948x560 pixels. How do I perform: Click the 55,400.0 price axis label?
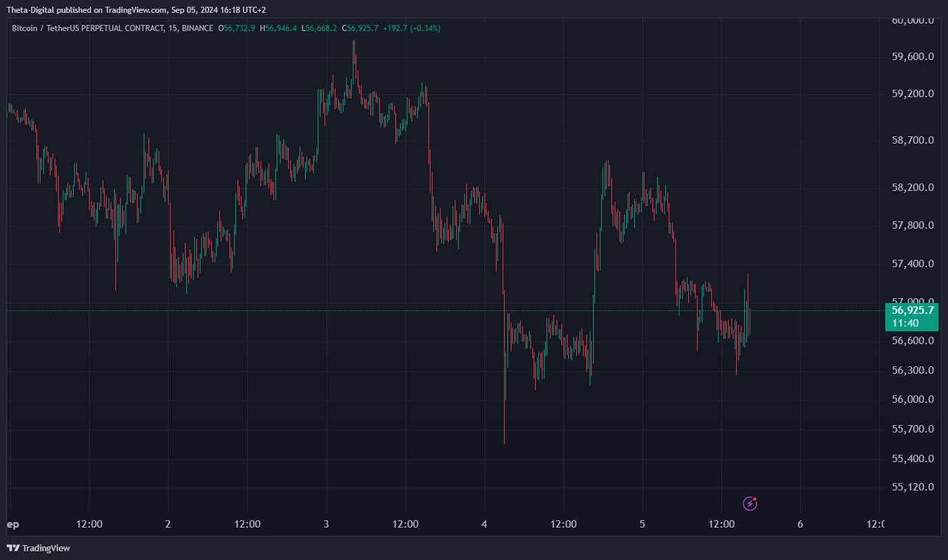tap(912, 459)
